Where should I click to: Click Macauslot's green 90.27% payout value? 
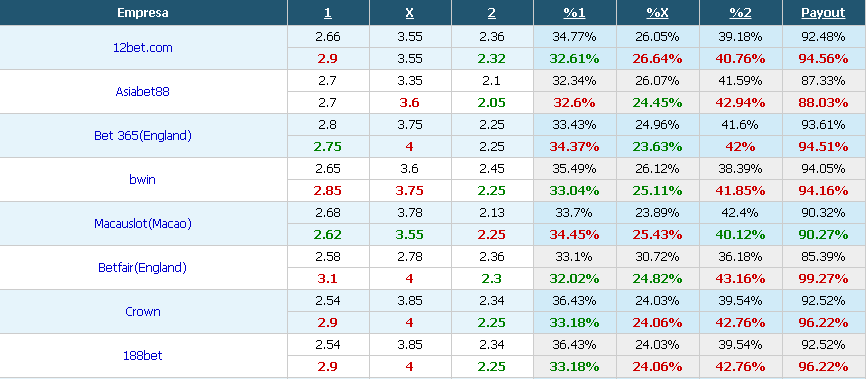pyautogui.click(x=823, y=235)
